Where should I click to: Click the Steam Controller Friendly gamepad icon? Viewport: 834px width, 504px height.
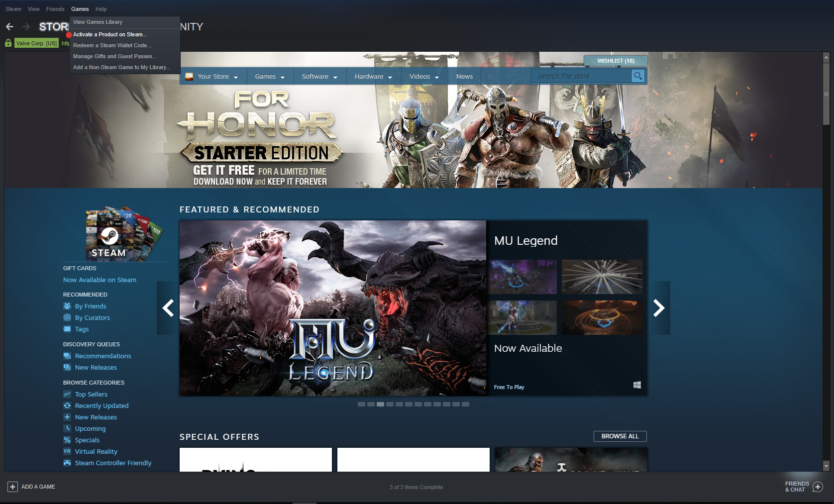click(67, 463)
